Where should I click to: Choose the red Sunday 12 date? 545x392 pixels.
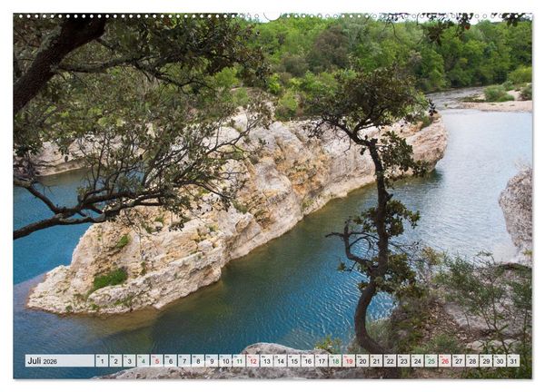click(253, 361)
